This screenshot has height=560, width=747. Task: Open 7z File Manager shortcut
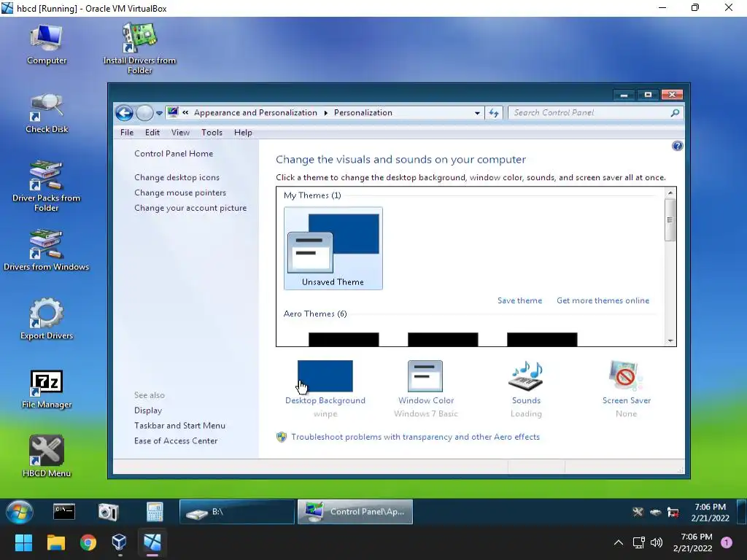pos(46,388)
